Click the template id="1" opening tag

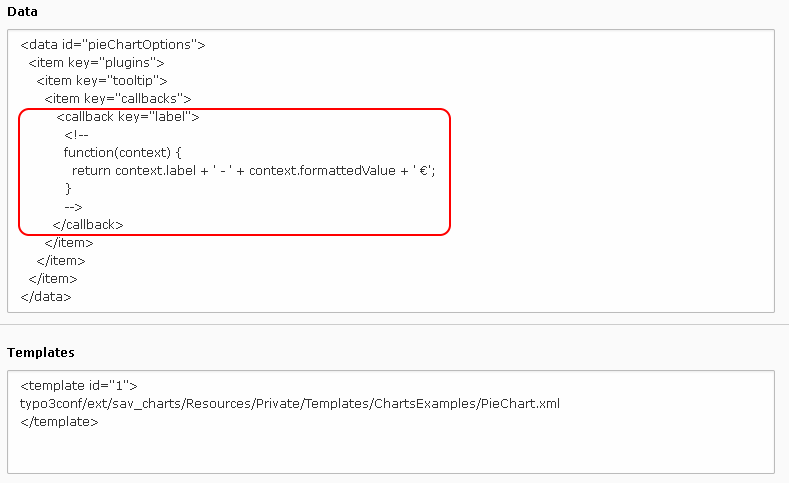[78, 386]
